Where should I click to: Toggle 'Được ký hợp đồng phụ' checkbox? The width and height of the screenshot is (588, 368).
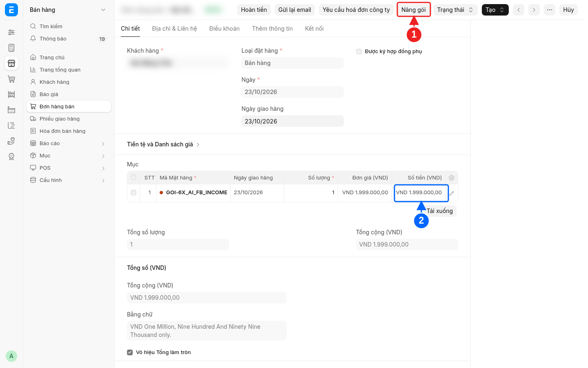coord(359,52)
